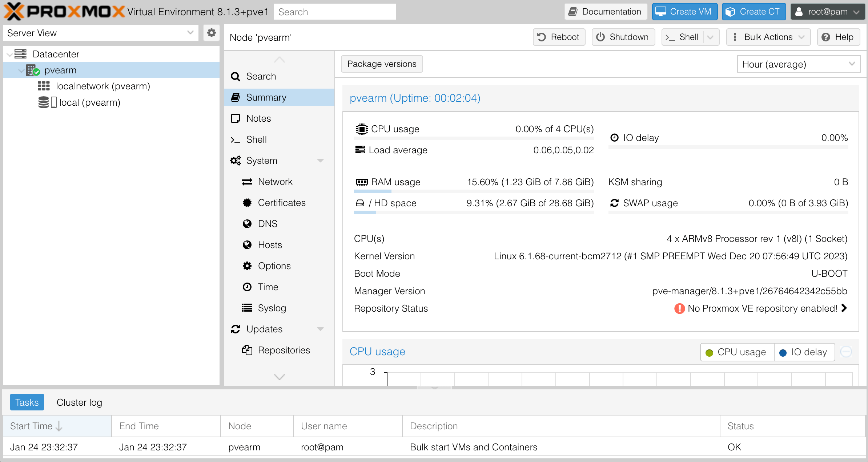Open the Server View dropdown

(190, 33)
